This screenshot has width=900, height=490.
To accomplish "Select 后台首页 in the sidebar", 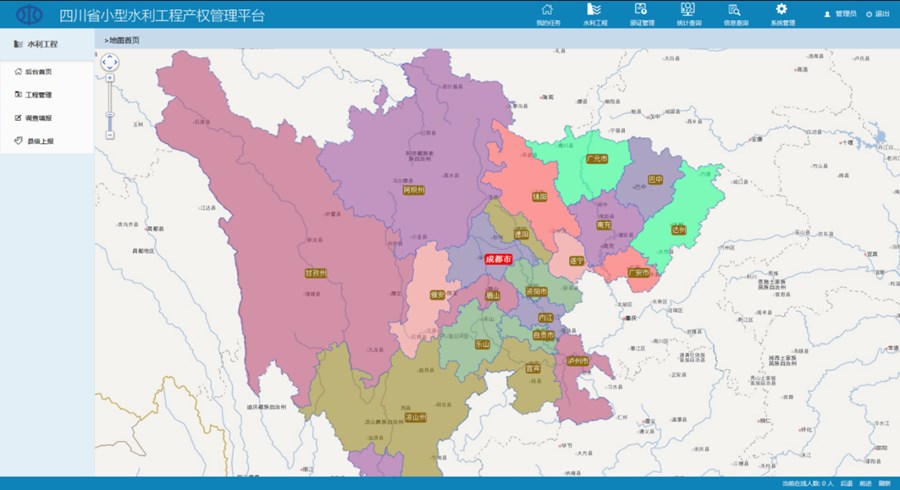I will tap(38, 72).
